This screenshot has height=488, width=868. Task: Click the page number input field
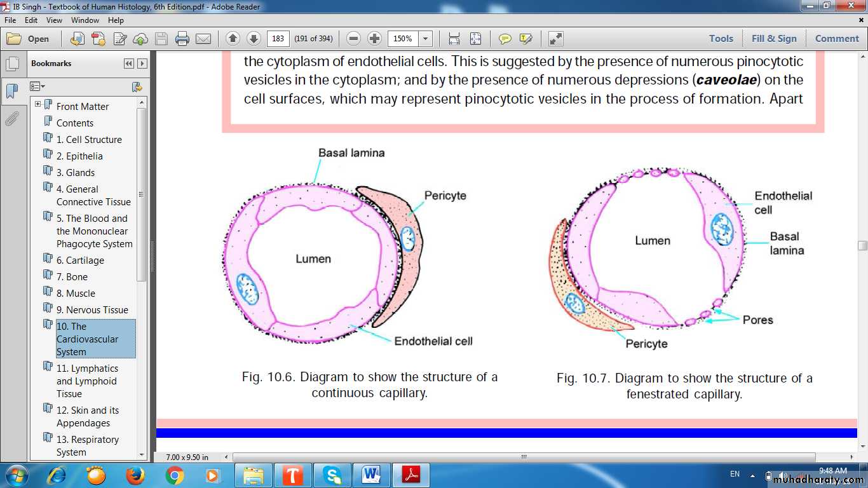click(278, 39)
